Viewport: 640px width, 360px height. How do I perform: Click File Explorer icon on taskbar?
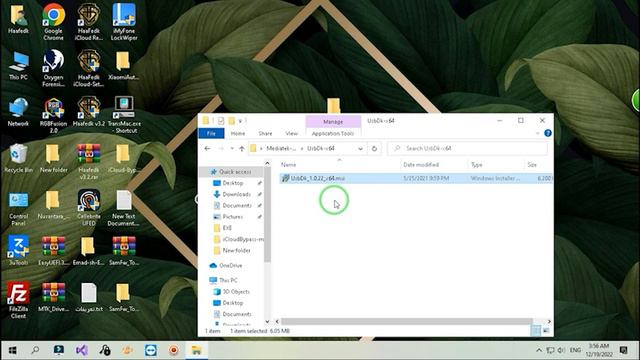pos(197,350)
